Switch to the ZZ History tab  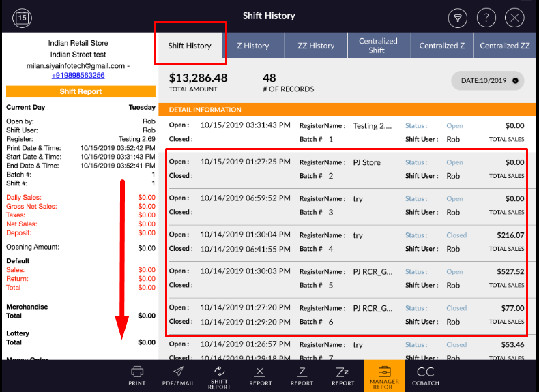[316, 46]
